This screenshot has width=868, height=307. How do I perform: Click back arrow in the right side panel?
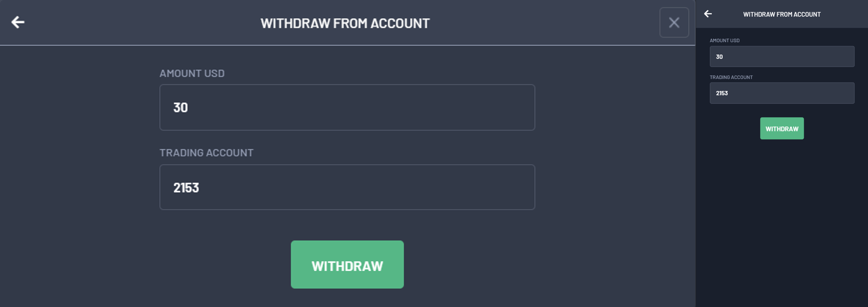(708, 14)
